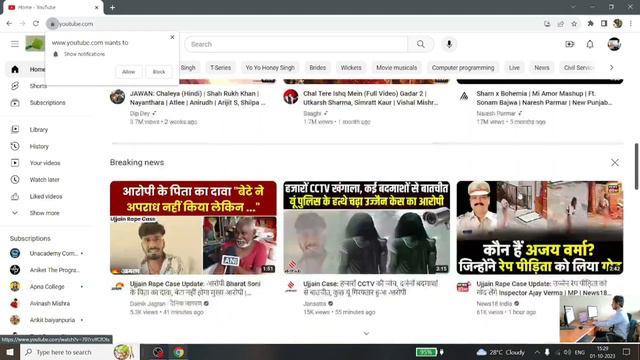Select the Brides category chip
Image resolution: width=640 pixels, height=360 pixels.
point(318,68)
